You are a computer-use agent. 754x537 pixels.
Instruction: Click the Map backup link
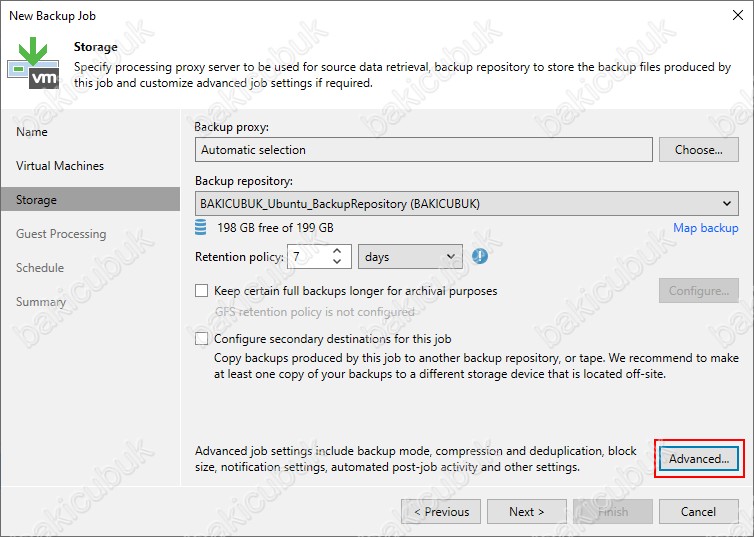click(705, 228)
